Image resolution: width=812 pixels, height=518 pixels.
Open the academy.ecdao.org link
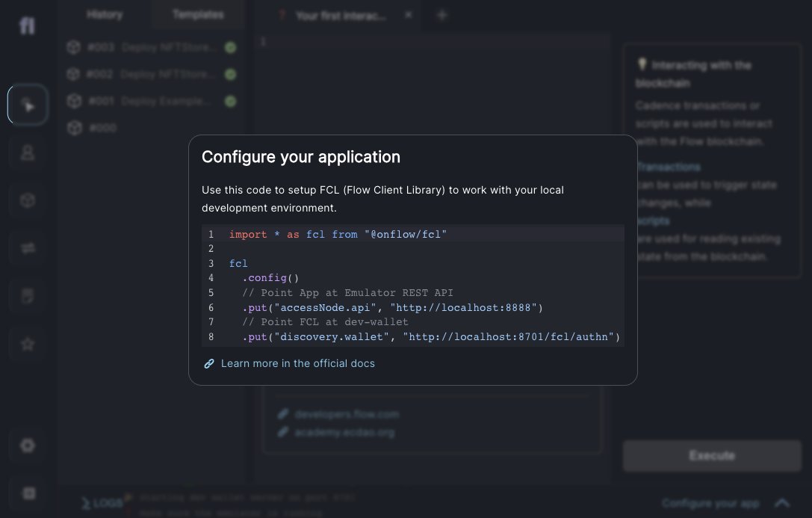[x=344, y=433]
